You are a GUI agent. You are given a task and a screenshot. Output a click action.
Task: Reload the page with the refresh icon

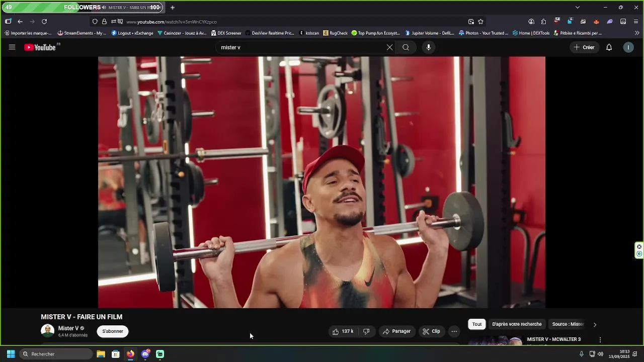click(x=44, y=22)
